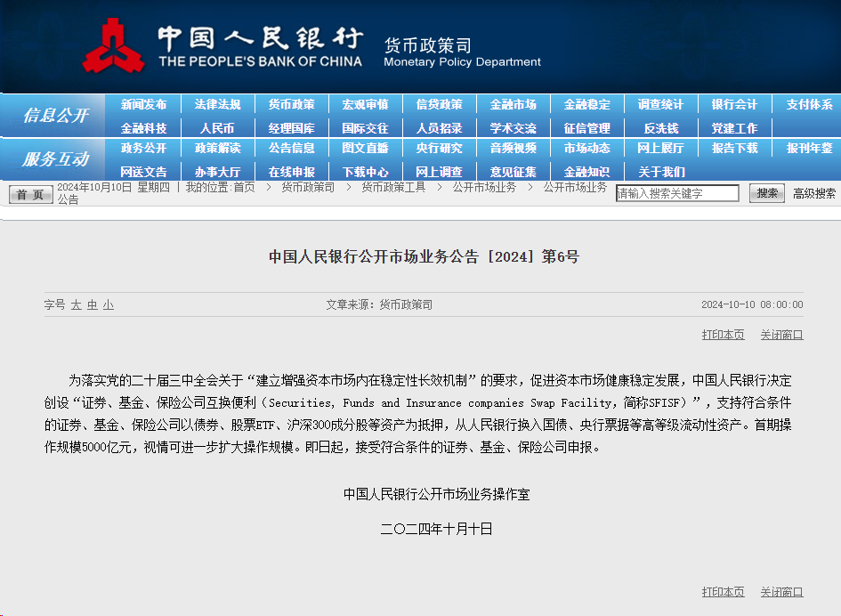Click the signature 中国人民银行公开市场业务操作室
Viewport: 841px width, 616px height.
point(437,494)
